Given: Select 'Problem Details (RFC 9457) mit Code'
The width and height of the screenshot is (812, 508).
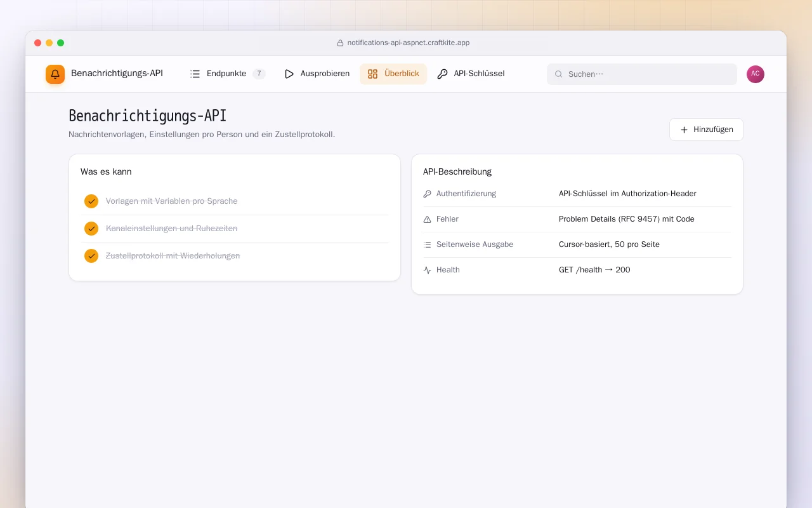Looking at the screenshot, I should (627, 219).
